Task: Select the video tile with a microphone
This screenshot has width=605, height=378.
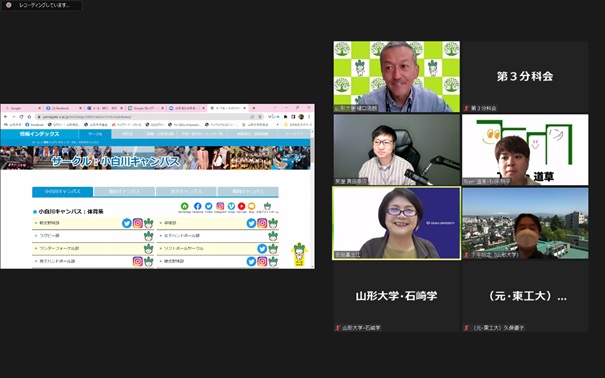Action: click(397, 150)
